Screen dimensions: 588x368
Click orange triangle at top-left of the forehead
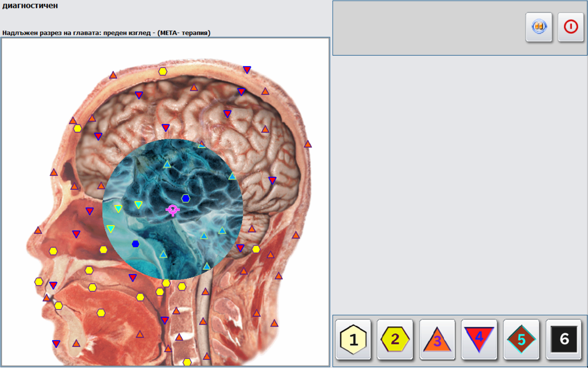[x=113, y=75]
